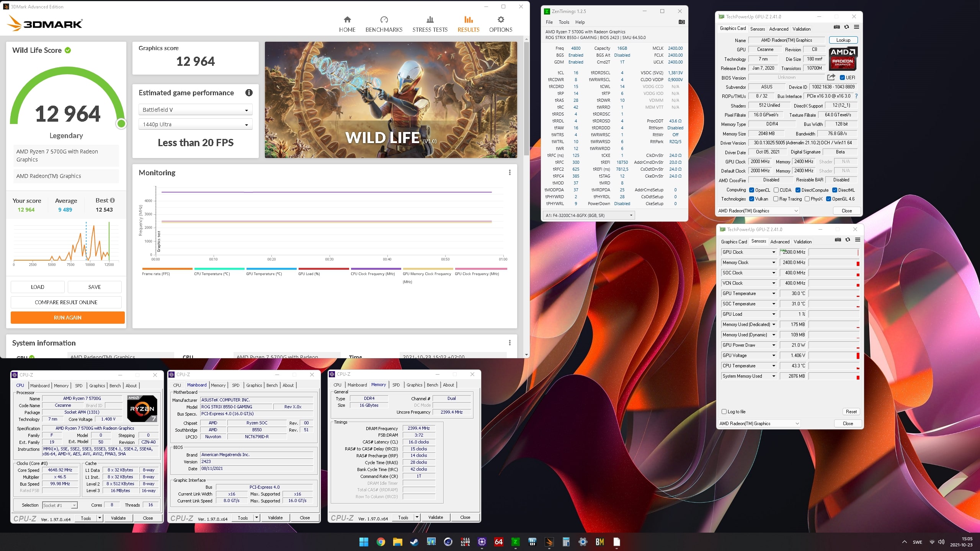Open ZenTimings Tools menu
Image resolution: width=980 pixels, height=551 pixels.
point(564,22)
